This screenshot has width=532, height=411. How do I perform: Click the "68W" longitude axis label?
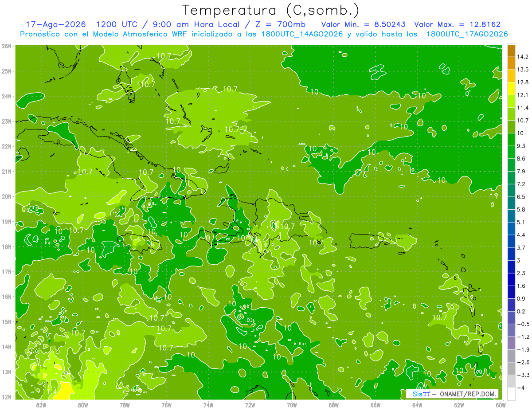tap(334, 405)
